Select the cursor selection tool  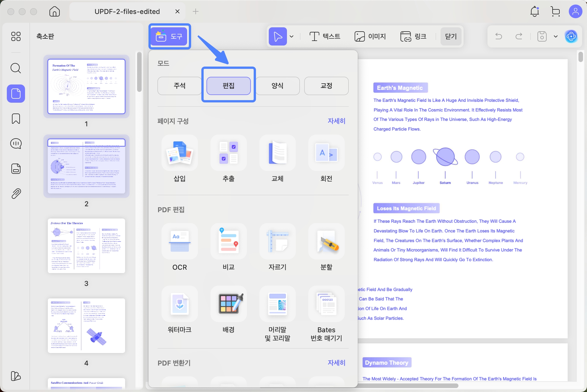[278, 36]
